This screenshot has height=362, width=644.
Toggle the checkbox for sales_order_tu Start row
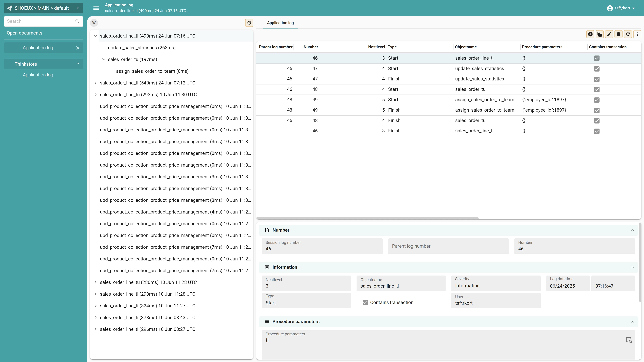pyautogui.click(x=597, y=89)
